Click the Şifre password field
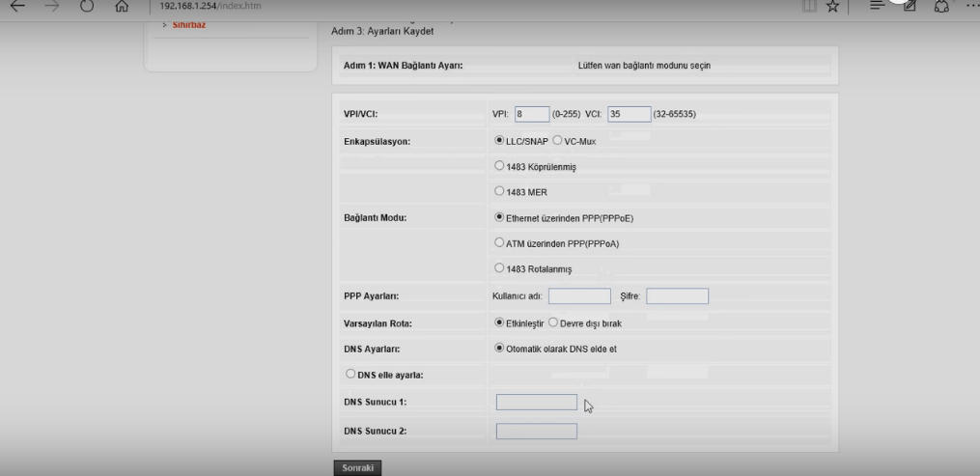This screenshot has height=476, width=980. (x=677, y=295)
